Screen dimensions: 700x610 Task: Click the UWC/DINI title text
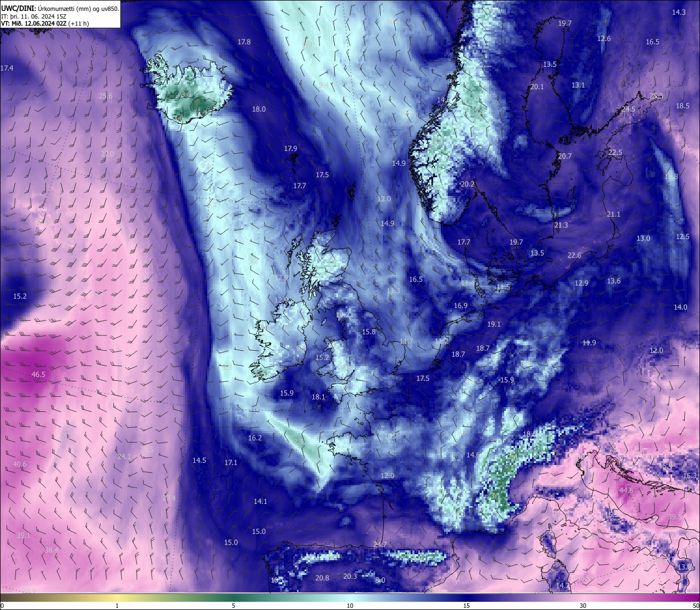pyautogui.click(x=19, y=9)
